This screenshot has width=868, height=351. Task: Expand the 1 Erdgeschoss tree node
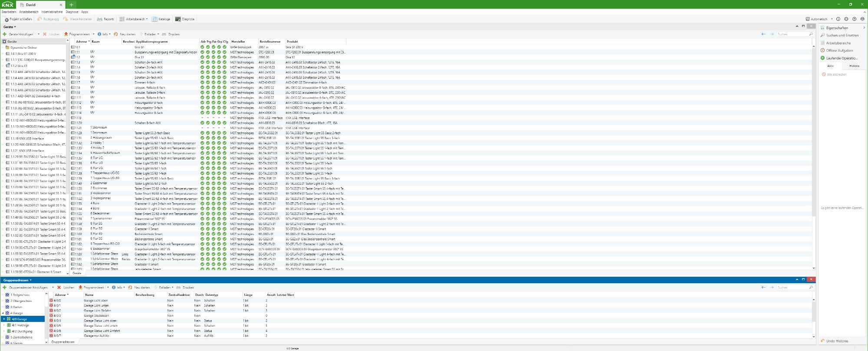point(3,295)
